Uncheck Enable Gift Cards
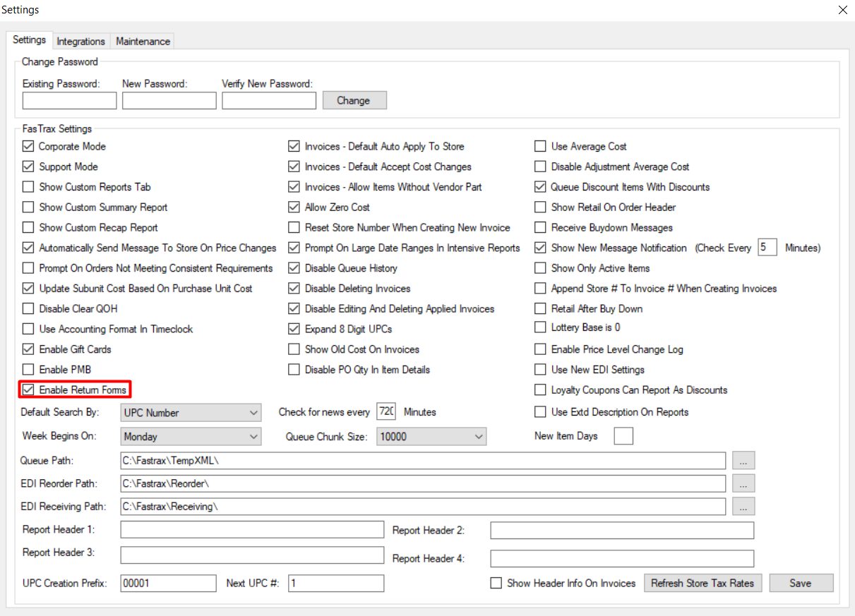 (28, 349)
